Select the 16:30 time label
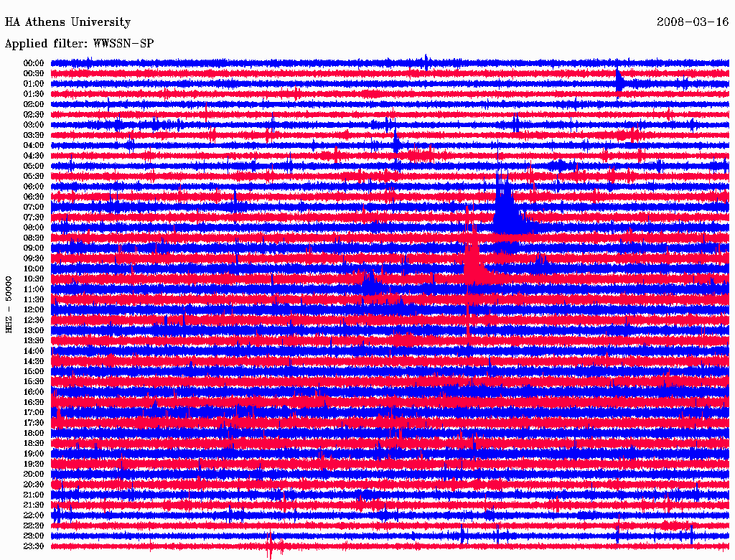 pyautogui.click(x=34, y=402)
